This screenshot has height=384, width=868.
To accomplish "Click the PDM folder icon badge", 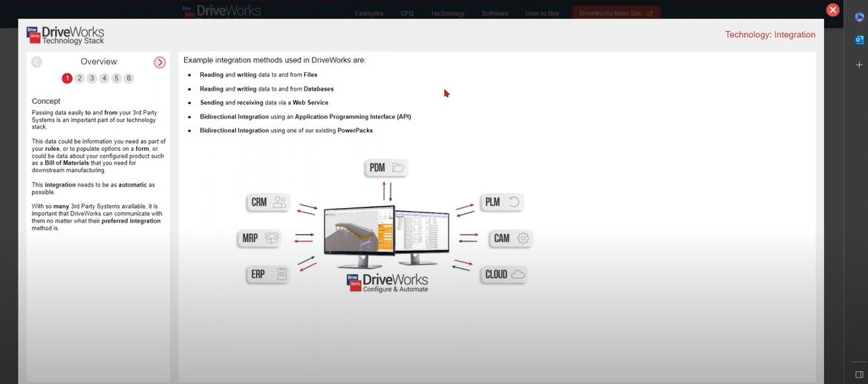I will (x=386, y=168).
